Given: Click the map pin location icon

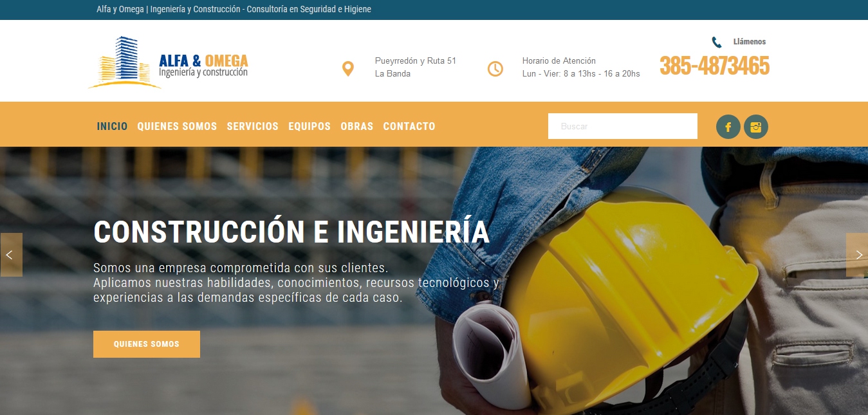Looking at the screenshot, I should pyautogui.click(x=347, y=68).
